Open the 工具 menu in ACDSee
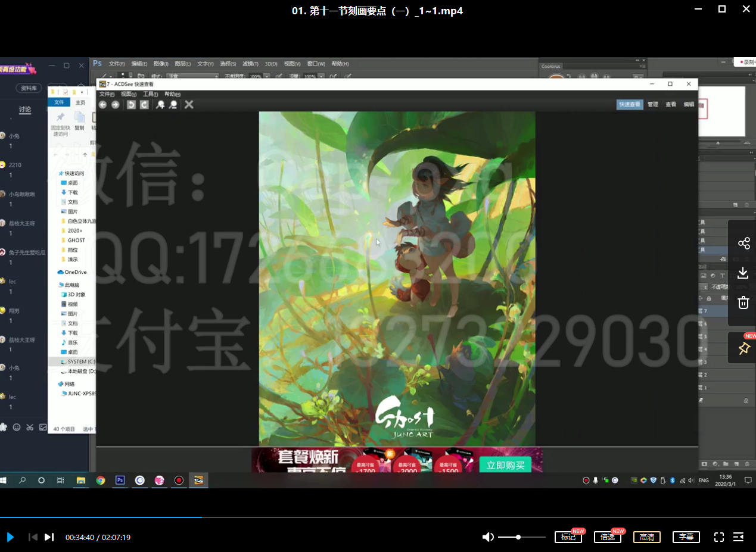The height and width of the screenshot is (552, 756). (150, 94)
